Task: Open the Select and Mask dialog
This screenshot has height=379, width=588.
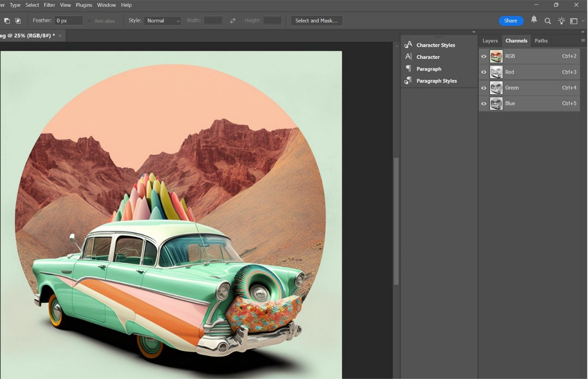Action: click(316, 20)
